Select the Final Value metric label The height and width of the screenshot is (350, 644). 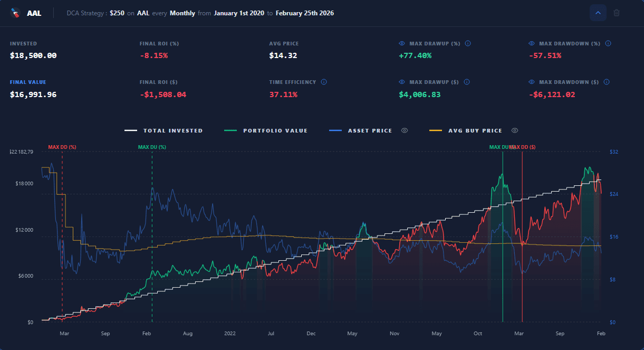tap(28, 82)
